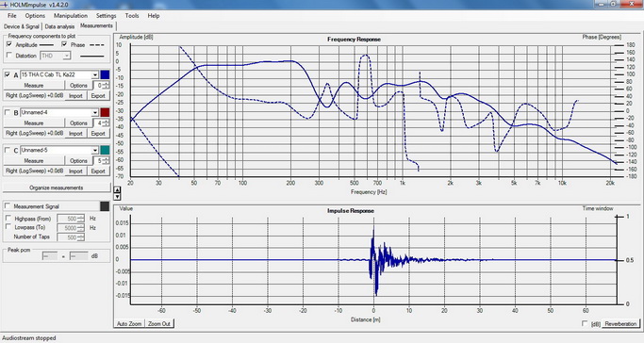Open the File menu
644x343 pixels.
12,16
